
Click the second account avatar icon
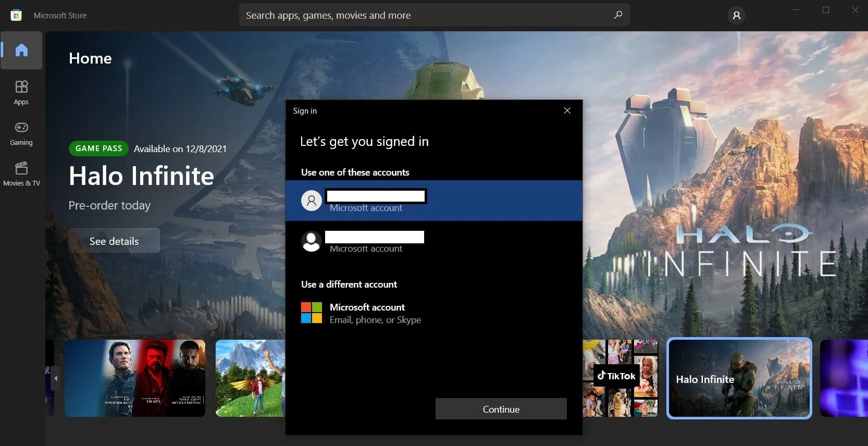click(312, 242)
